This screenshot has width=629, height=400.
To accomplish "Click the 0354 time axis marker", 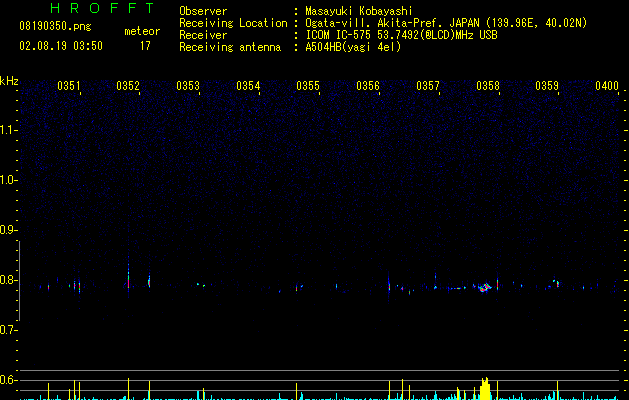I will [x=248, y=86].
